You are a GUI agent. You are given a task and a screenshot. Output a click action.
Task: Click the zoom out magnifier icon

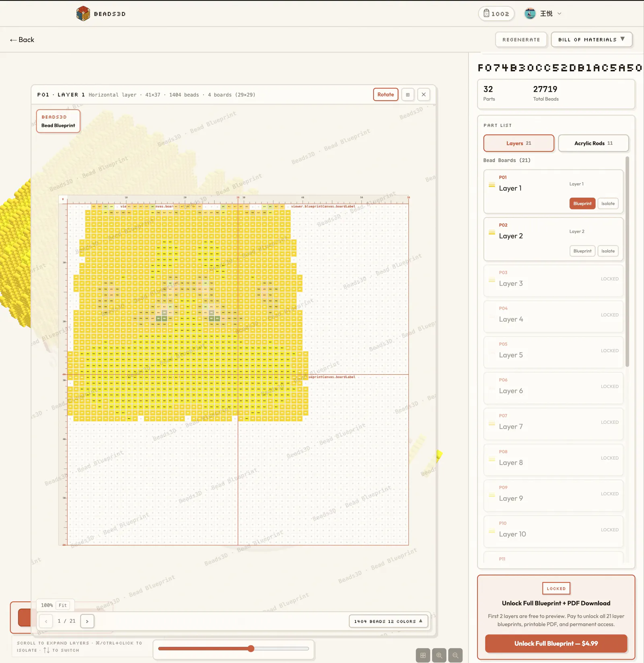(x=455, y=655)
